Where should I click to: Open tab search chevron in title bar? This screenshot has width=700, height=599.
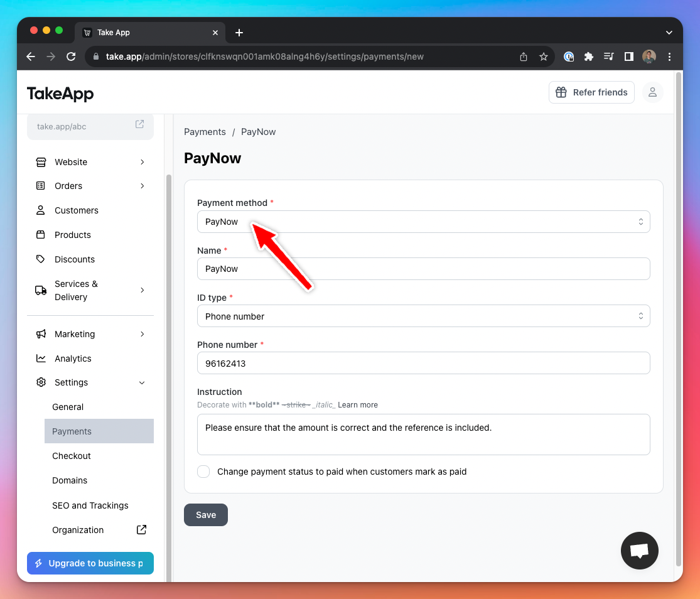(669, 33)
